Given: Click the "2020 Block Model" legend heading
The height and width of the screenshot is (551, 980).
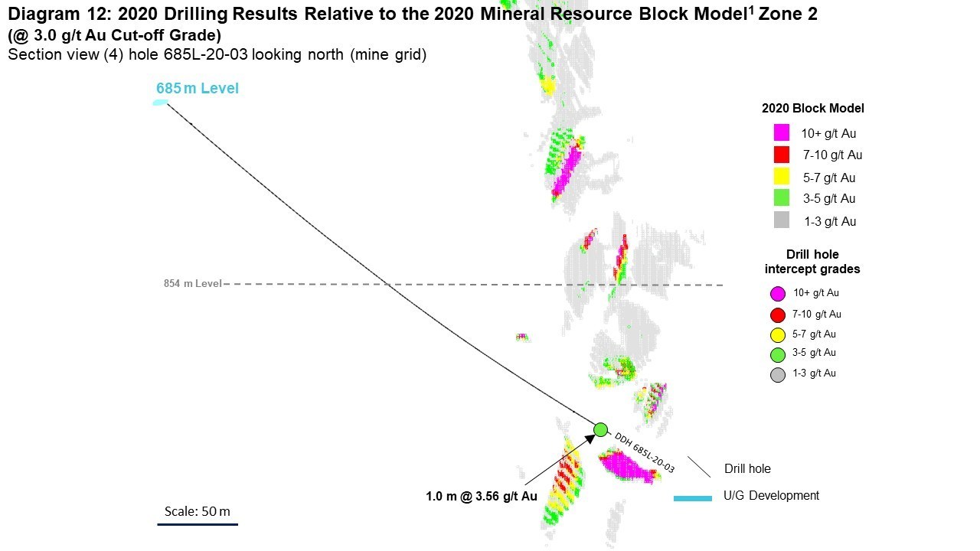Looking at the screenshot, I should click(x=812, y=109).
